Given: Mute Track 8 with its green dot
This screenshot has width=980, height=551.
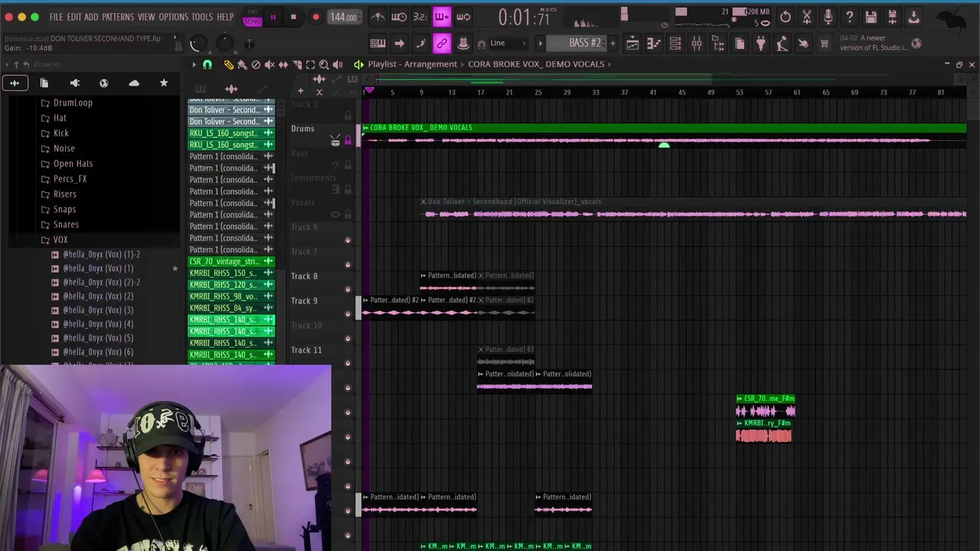Looking at the screenshot, I should point(348,289).
